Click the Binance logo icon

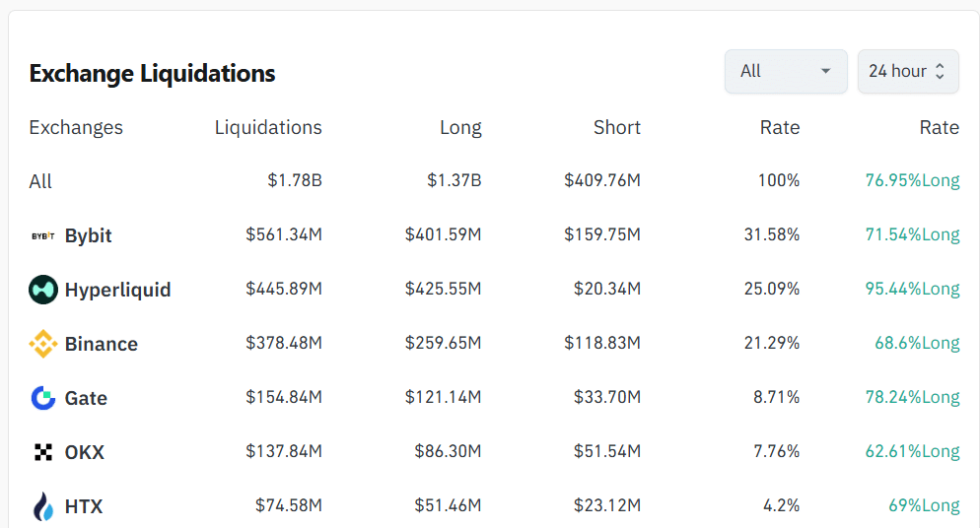coord(43,344)
